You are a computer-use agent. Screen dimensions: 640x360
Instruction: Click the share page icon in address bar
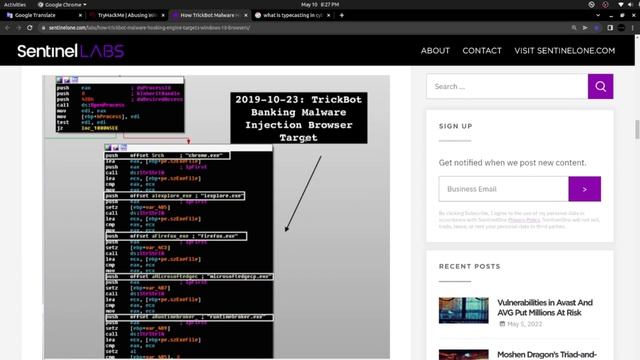[585, 28]
